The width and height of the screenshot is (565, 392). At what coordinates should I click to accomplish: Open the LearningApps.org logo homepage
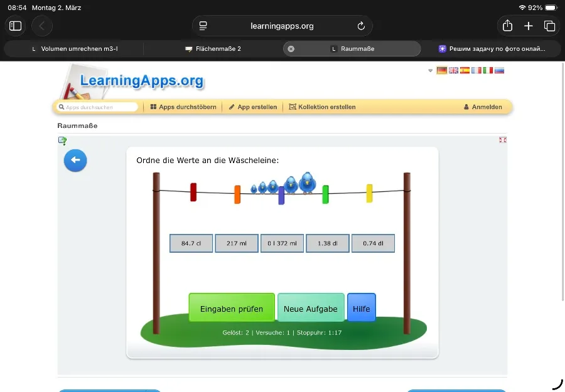point(132,82)
